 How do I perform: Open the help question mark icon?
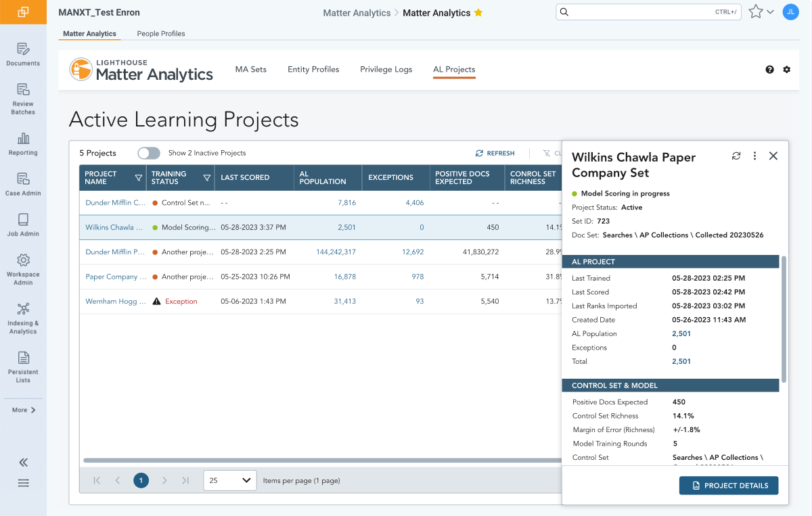(x=769, y=70)
